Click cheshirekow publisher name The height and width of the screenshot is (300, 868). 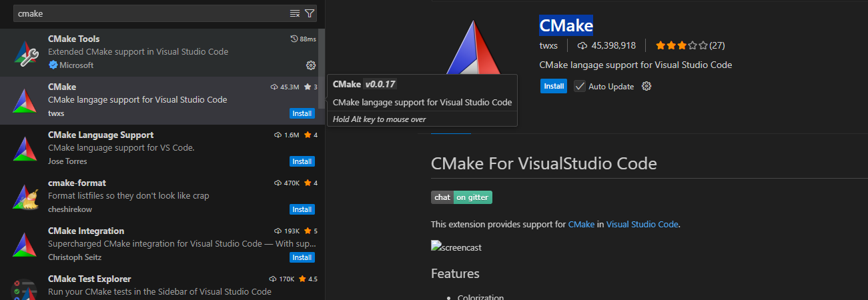coord(69,209)
